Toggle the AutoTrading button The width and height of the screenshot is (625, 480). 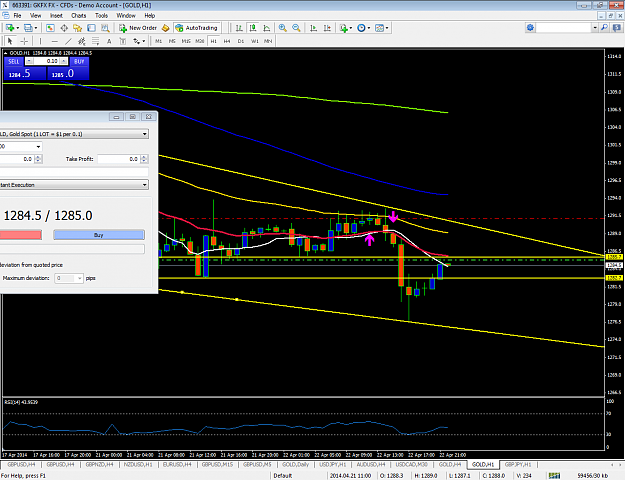197,28
